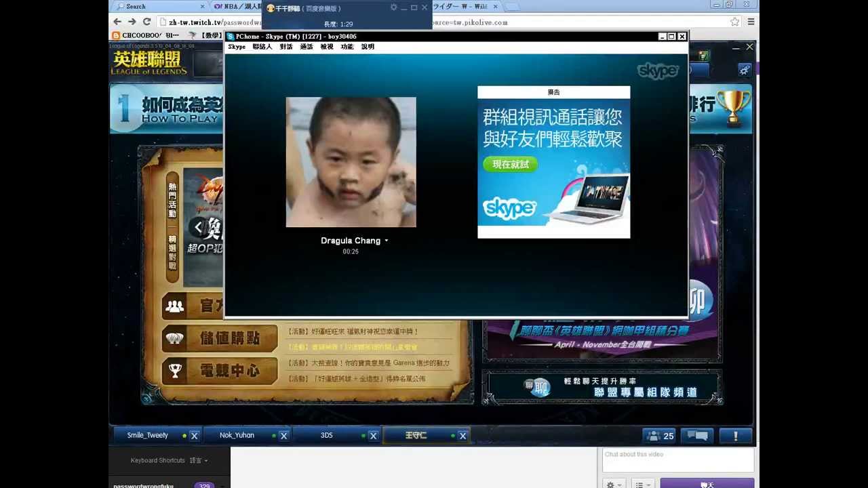Open the Twitch viewer list dropdown
This screenshot has height=488, width=868.
point(643,485)
